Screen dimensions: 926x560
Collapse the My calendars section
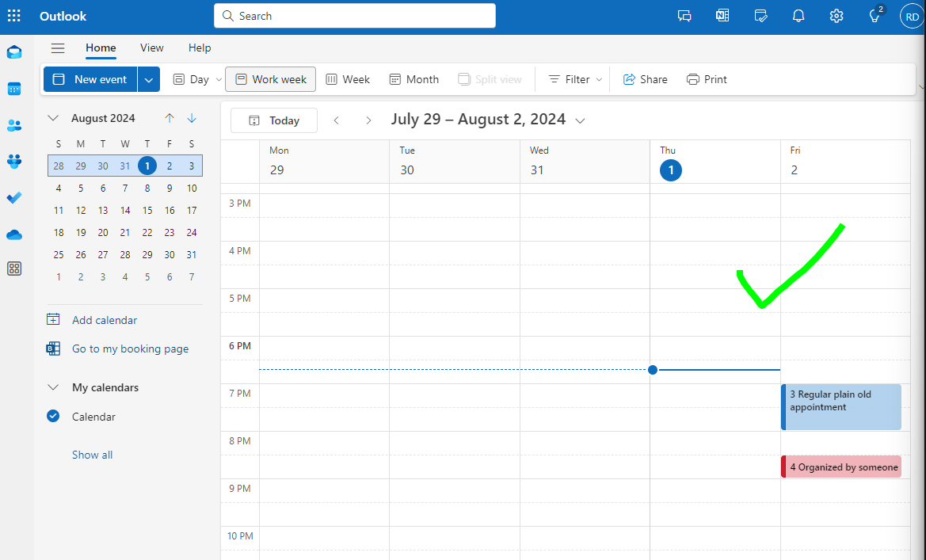click(53, 387)
